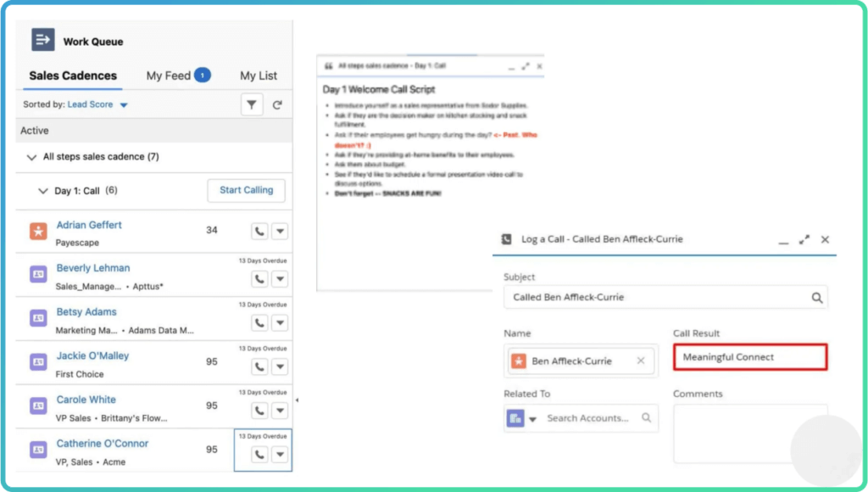
Task: Click the Call Result field
Action: [x=750, y=357]
